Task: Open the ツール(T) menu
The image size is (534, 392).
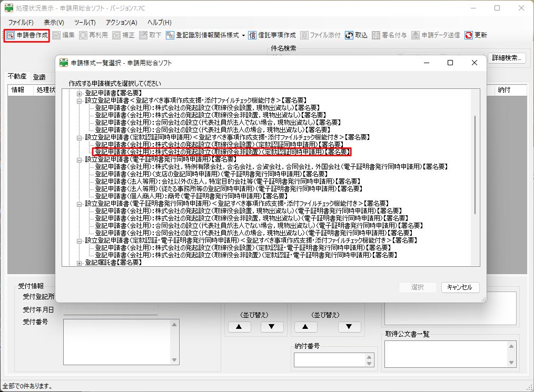Action: click(x=84, y=23)
